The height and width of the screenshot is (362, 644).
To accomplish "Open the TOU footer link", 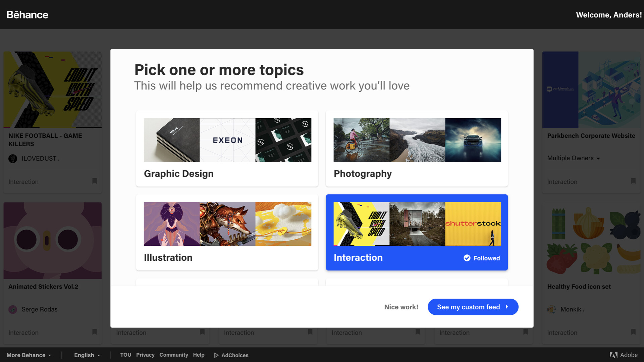I will pos(125,355).
